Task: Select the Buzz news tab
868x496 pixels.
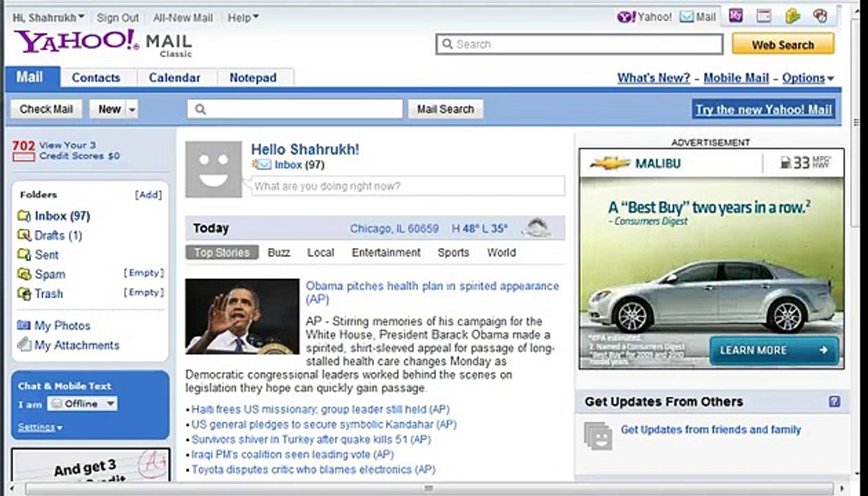Action: [x=279, y=253]
